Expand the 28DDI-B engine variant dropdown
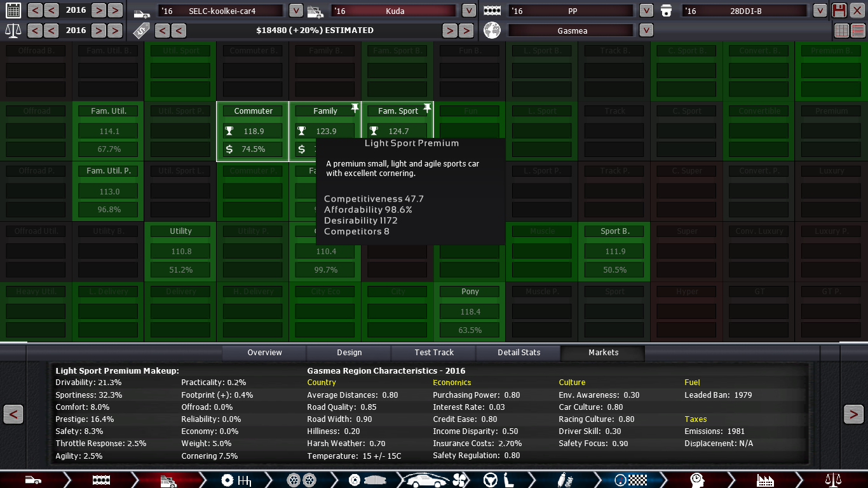The image size is (868, 488). coord(820,11)
